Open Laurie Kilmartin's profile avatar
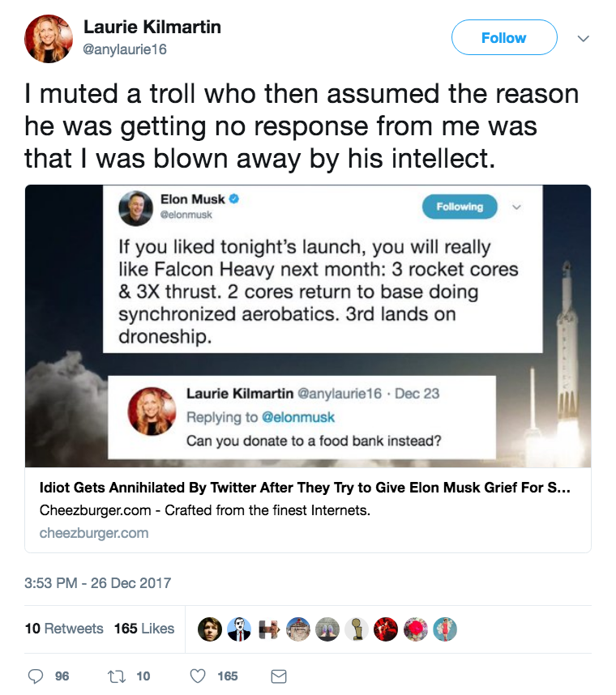 [x=49, y=38]
